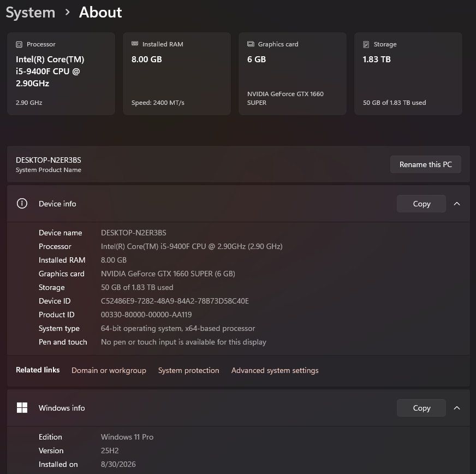The height and width of the screenshot is (474, 476).
Task: Open System protection link
Action: (x=188, y=370)
